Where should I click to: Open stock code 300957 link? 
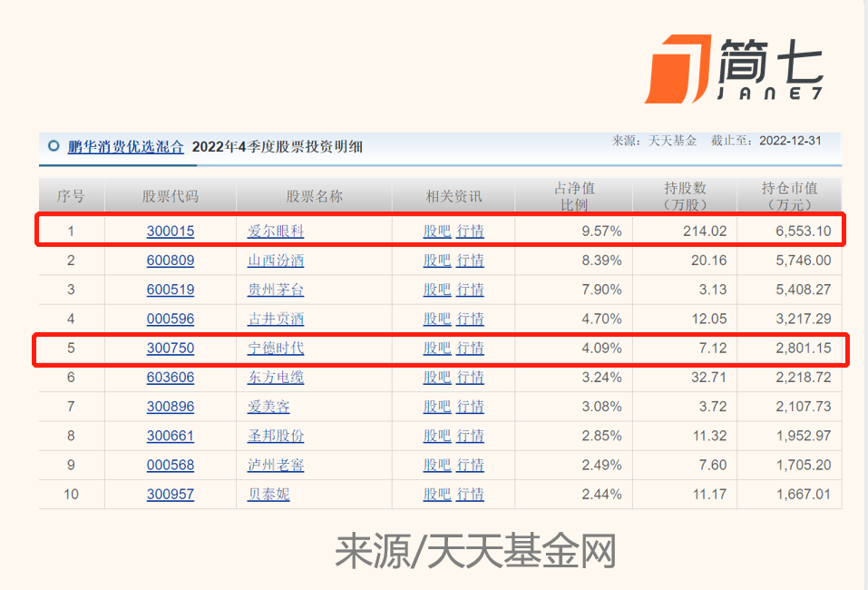[x=171, y=494]
